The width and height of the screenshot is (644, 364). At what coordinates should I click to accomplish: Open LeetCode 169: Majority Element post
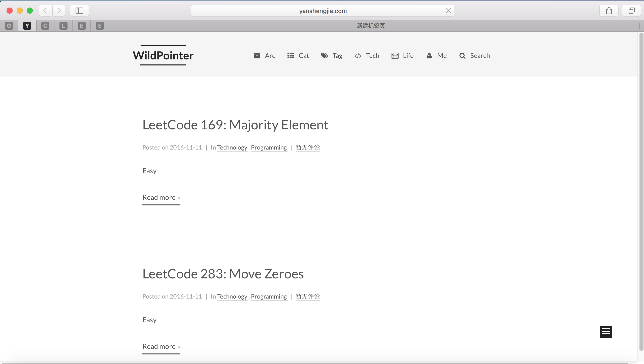coord(235,125)
